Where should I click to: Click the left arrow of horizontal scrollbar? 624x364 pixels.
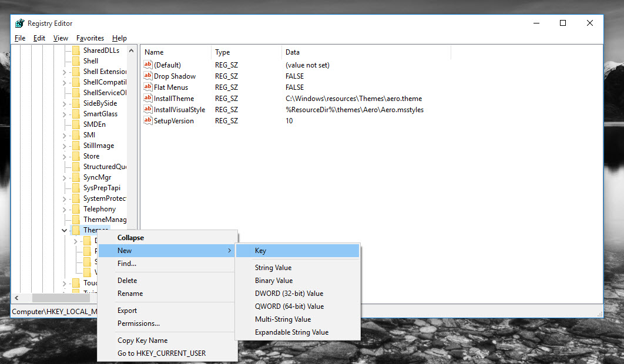tap(16, 298)
